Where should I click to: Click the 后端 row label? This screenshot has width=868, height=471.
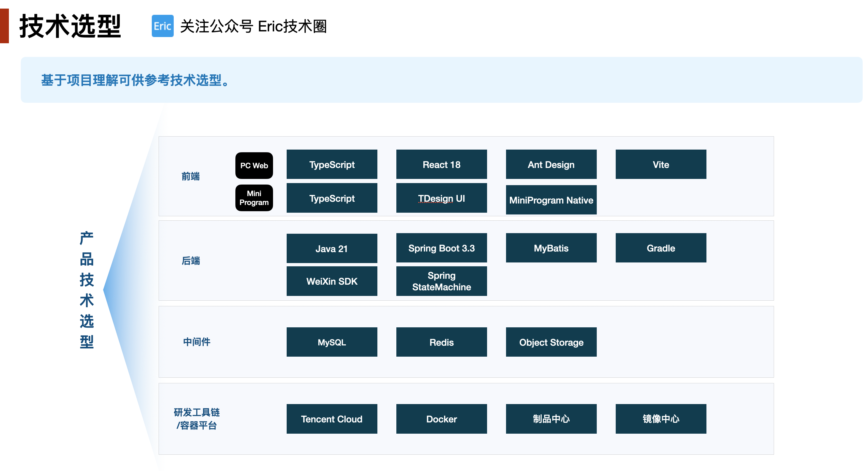191,261
